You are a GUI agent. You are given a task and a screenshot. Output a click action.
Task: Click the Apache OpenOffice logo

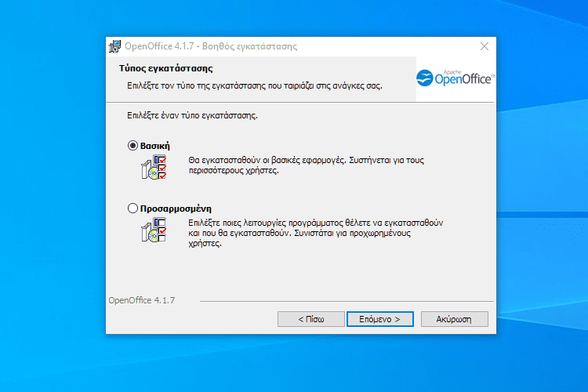pyautogui.click(x=456, y=78)
